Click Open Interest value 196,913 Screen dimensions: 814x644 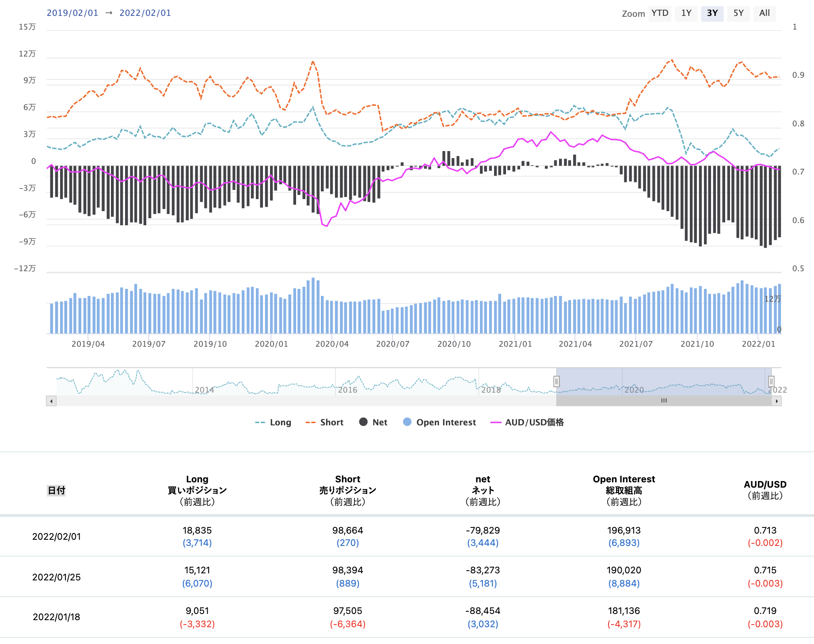624,530
